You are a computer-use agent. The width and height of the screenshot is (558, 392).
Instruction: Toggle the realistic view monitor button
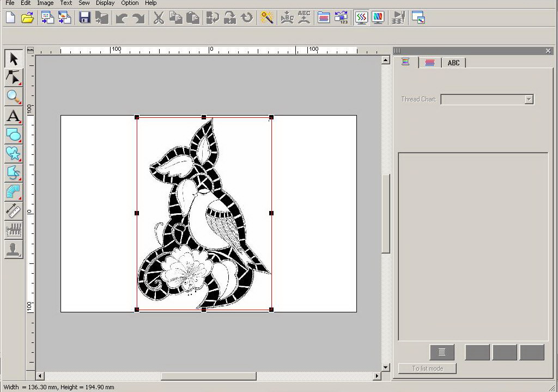coord(378,18)
